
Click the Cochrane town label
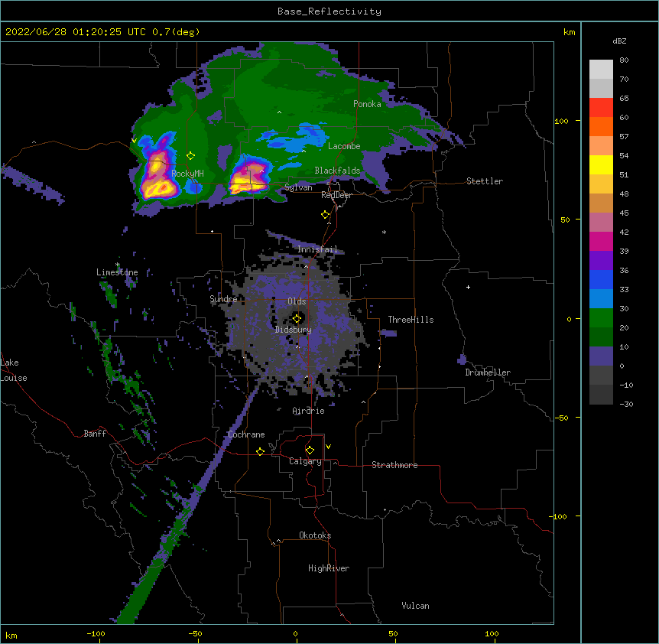(x=246, y=434)
